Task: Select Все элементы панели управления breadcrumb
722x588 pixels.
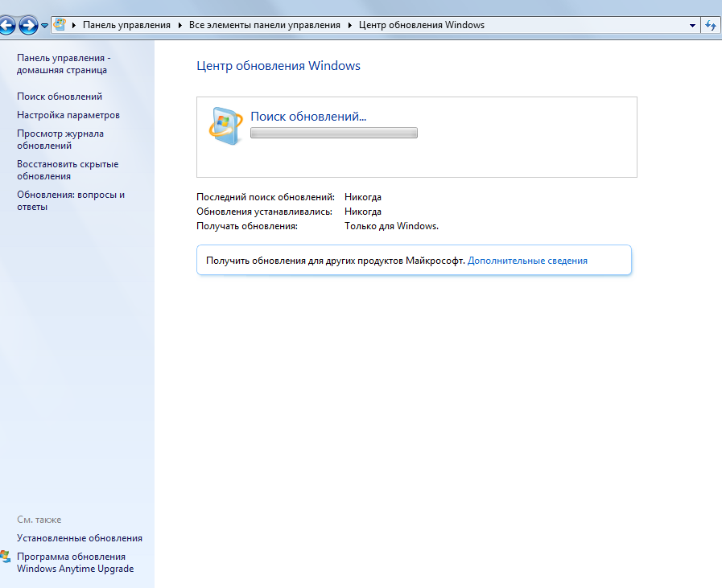Action: [265, 25]
